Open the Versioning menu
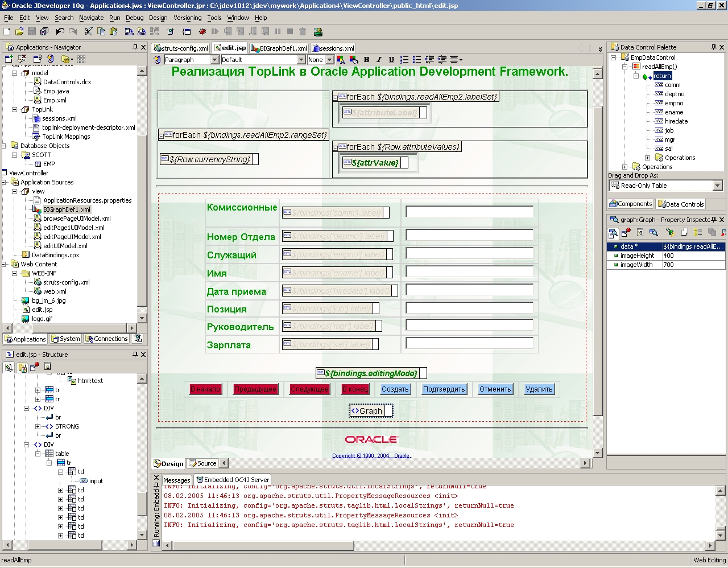Screen dimensions: 728x568 pyautogui.click(x=187, y=18)
